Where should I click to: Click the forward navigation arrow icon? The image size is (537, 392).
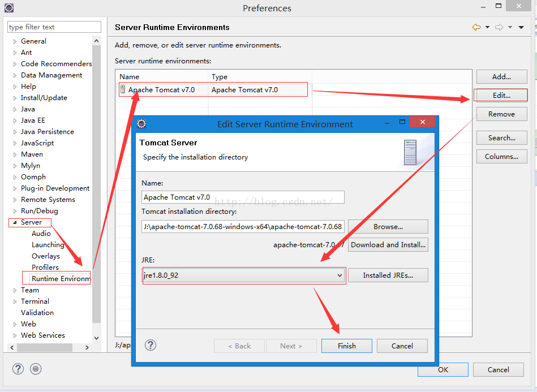[x=499, y=27]
